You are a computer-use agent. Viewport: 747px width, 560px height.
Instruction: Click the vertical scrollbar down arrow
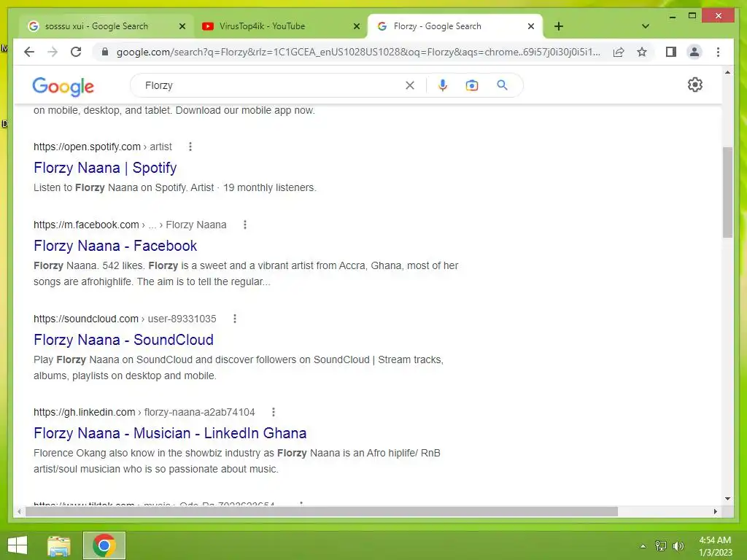(727, 499)
